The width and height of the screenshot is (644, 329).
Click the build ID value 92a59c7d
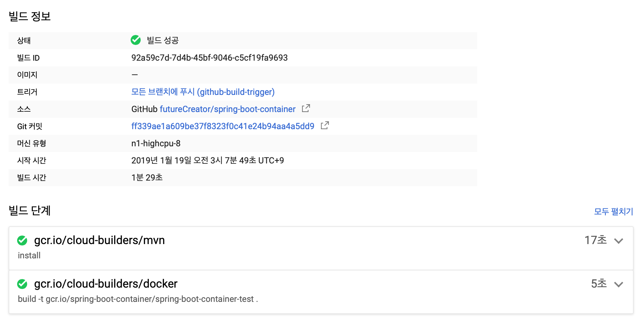[209, 58]
